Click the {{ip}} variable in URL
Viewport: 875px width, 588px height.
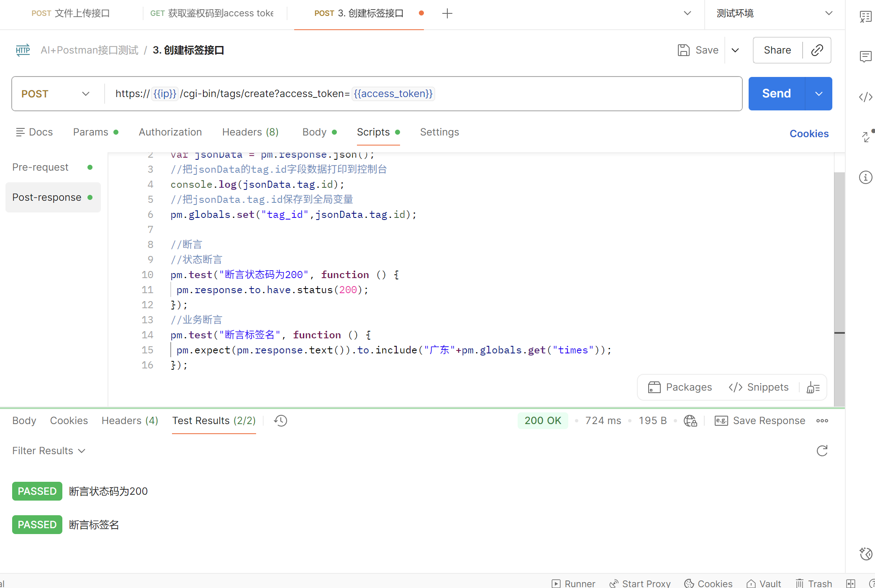[x=165, y=94]
